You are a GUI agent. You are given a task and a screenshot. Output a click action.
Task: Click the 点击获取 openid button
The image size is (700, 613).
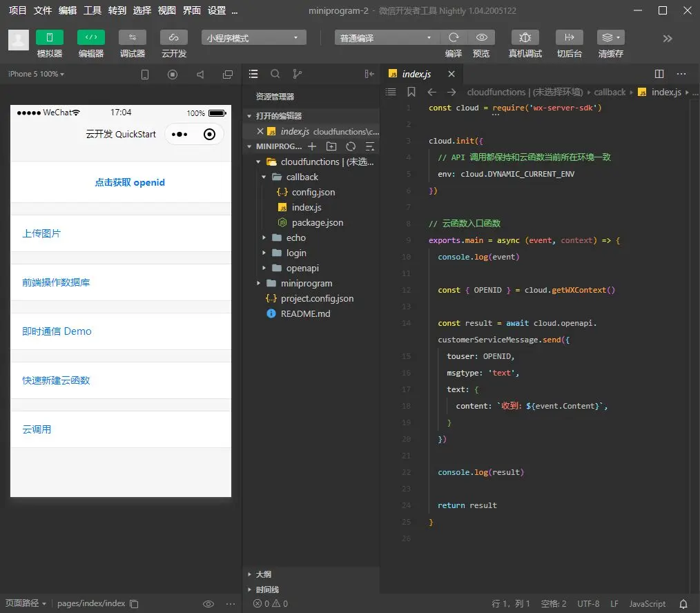(x=130, y=182)
